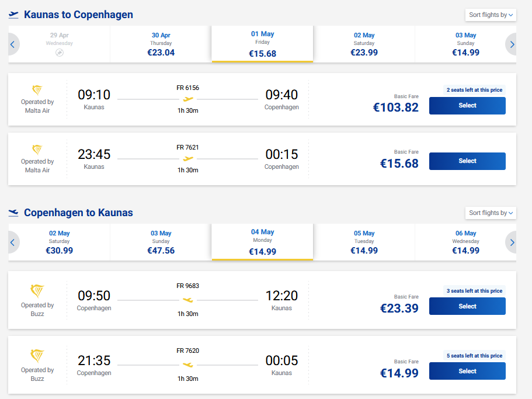Select the 23:45 Kaunas flight at €15.68
Image resolution: width=532 pixels, height=399 pixels.
coord(467,161)
